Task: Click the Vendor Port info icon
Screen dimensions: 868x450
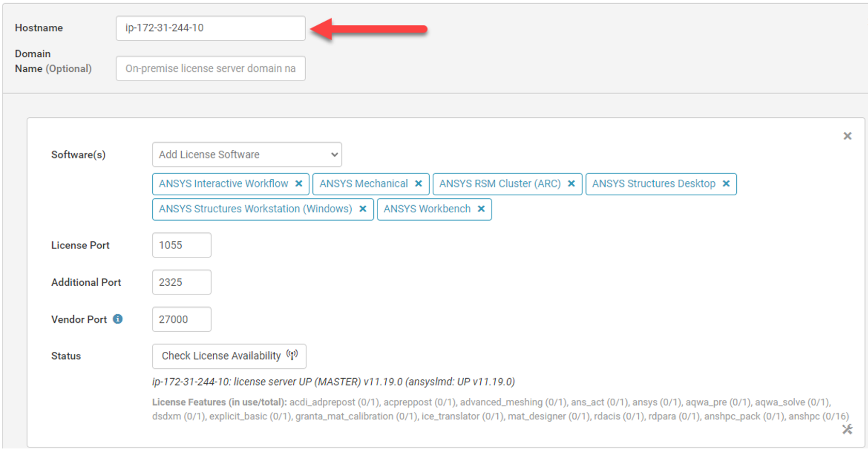Action: pos(118,319)
